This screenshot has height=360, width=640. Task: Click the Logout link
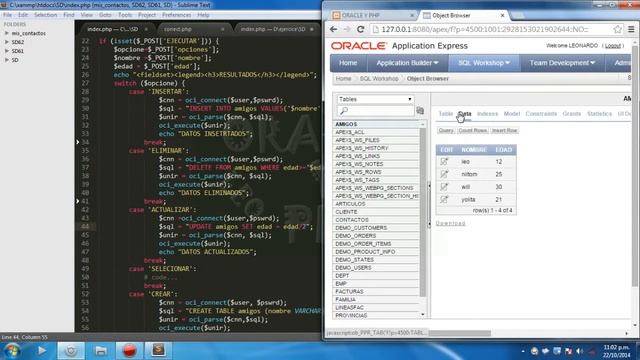coord(613,46)
